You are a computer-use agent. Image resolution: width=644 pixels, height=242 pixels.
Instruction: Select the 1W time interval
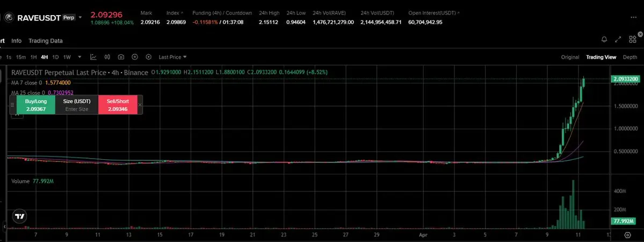(x=67, y=57)
